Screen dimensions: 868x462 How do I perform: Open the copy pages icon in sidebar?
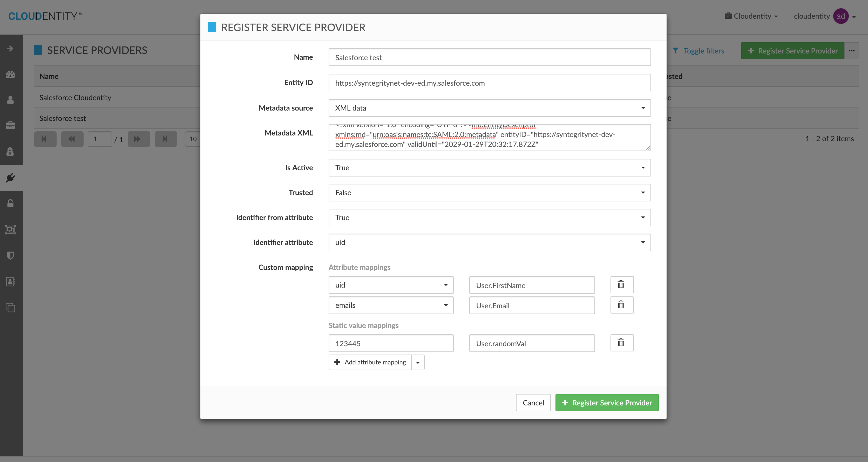tap(10, 307)
